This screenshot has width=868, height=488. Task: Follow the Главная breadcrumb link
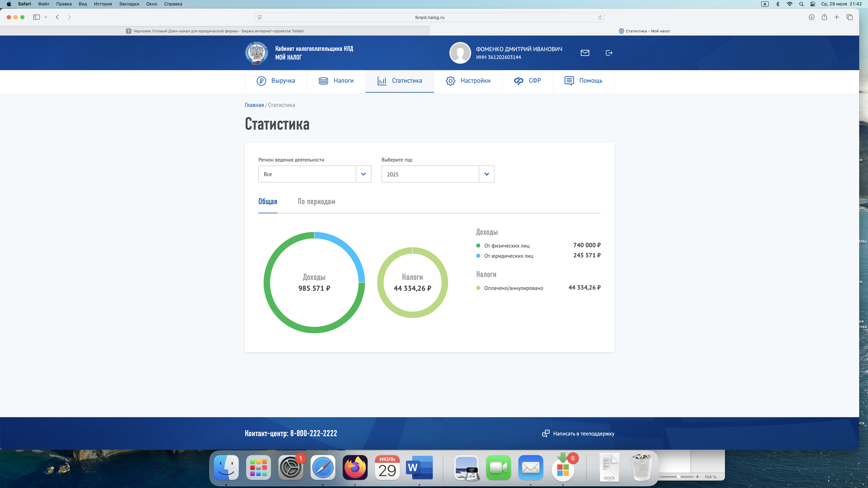[x=254, y=105]
